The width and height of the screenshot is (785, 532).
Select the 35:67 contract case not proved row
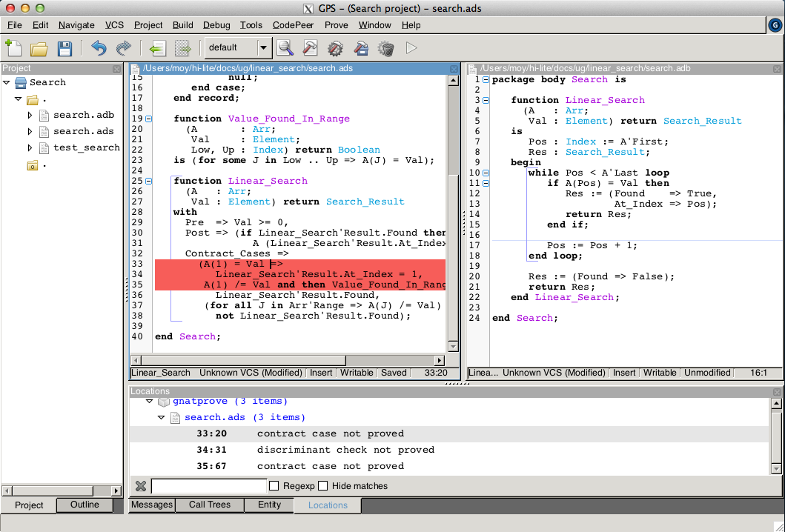tap(449, 467)
